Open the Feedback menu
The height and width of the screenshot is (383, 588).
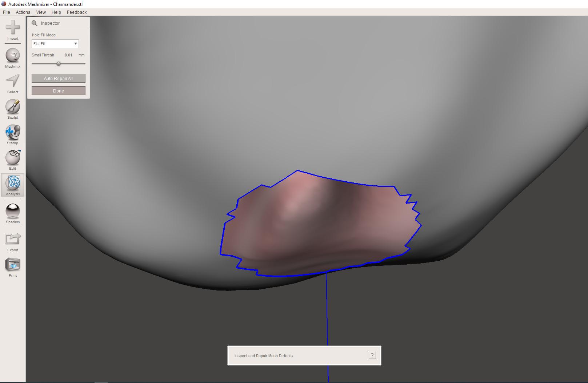77,12
